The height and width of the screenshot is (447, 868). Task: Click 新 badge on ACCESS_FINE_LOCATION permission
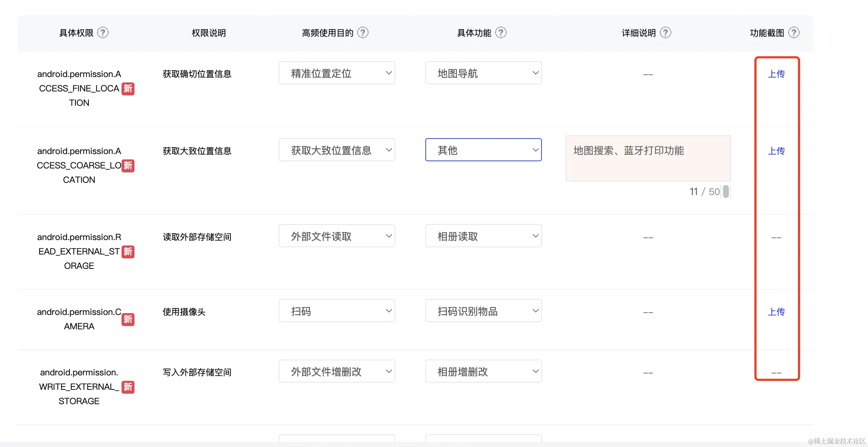click(x=128, y=89)
